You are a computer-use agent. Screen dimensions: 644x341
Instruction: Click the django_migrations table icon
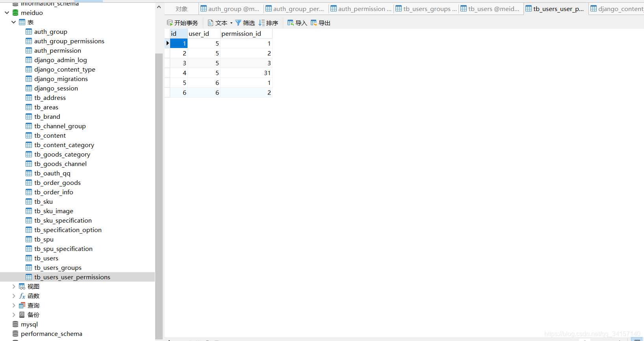pyautogui.click(x=29, y=79)
